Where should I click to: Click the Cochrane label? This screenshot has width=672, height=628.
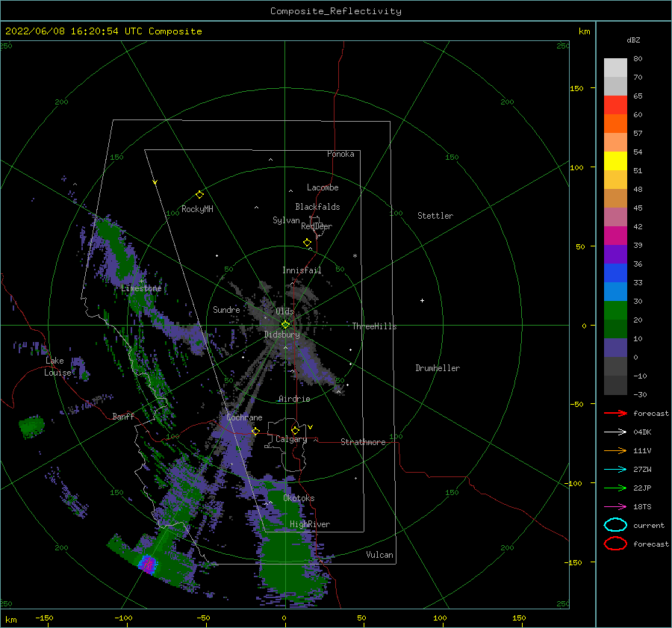tap(244, 417)
